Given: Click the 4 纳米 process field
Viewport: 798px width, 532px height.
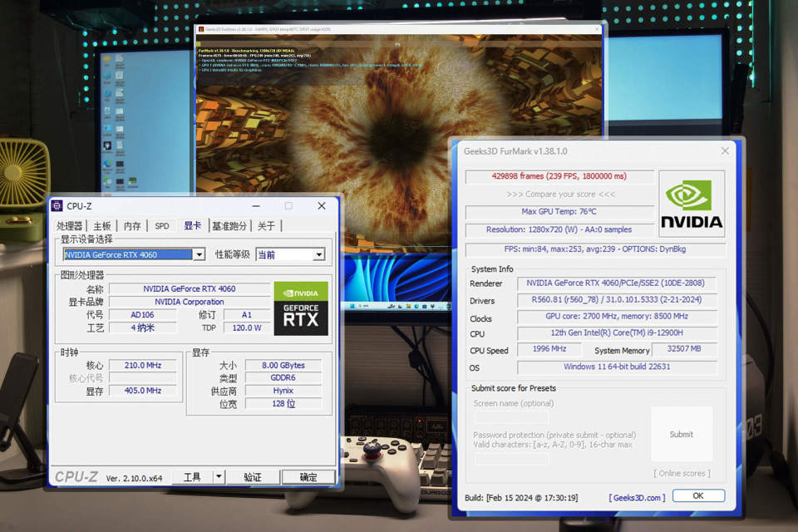Looking at the screenshot, I should point(142,328).
